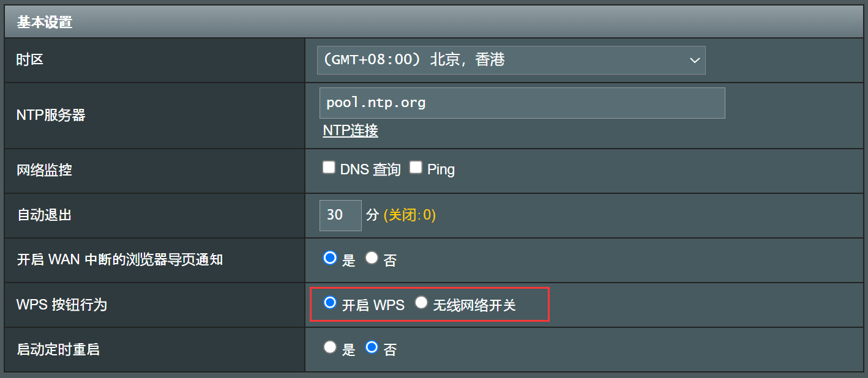Click the 基本设置 section header
The height and width of the screenshot is (378, 868).
[45, 23]
